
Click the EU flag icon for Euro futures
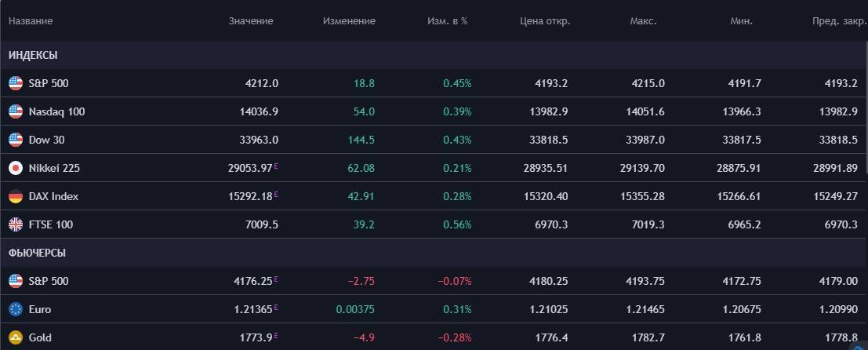[15, 309]
